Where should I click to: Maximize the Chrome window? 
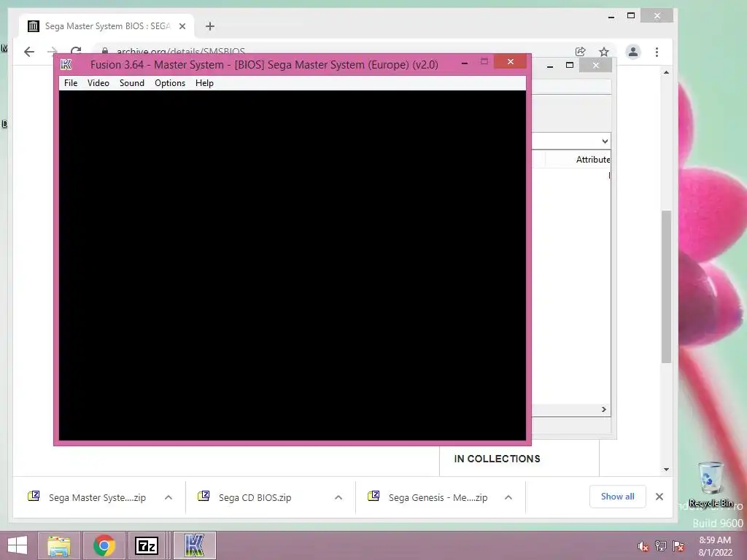tap(631, 16)
